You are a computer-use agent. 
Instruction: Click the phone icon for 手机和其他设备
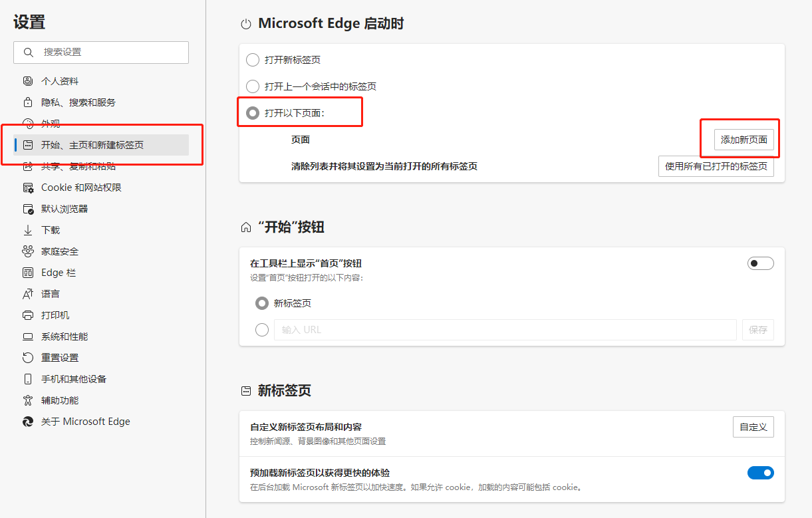click(28, 379)
